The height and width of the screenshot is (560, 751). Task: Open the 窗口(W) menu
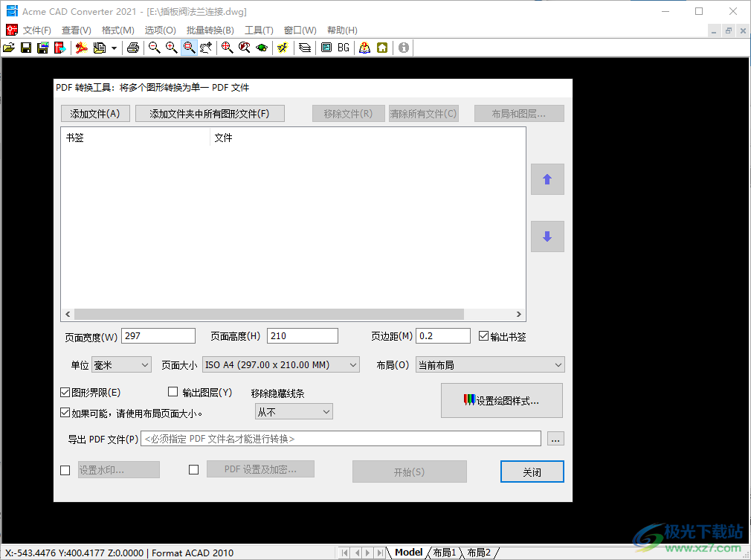point(300,30)
